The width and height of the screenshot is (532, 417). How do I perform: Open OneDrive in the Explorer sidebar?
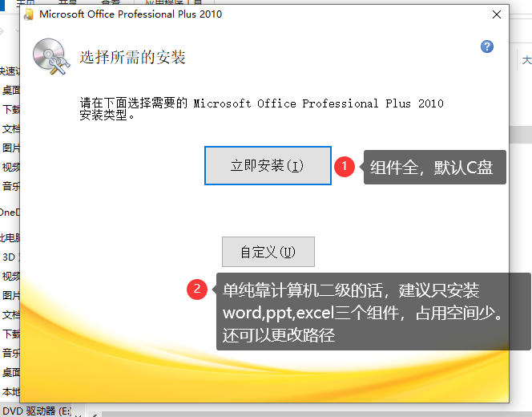(x=10, y=213)
